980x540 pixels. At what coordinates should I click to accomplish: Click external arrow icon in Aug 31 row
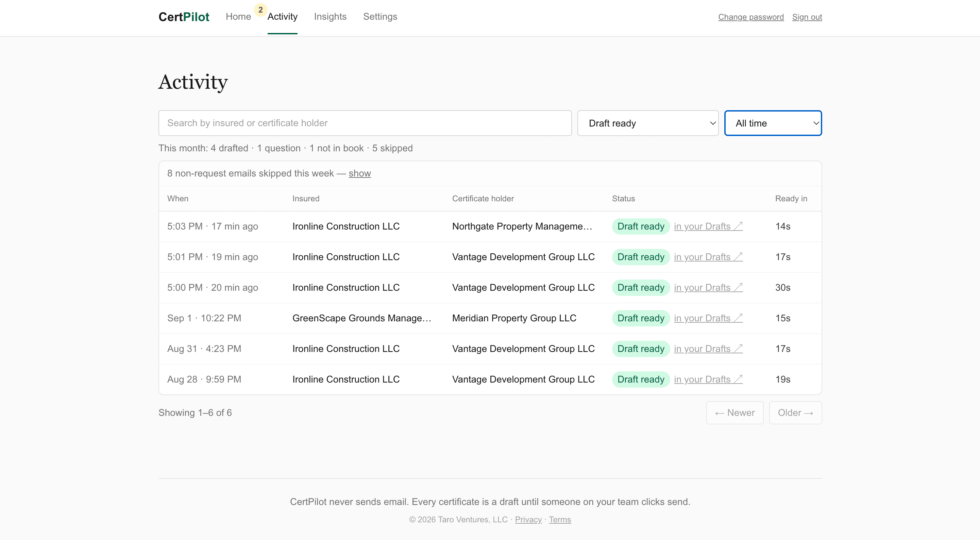738,349
